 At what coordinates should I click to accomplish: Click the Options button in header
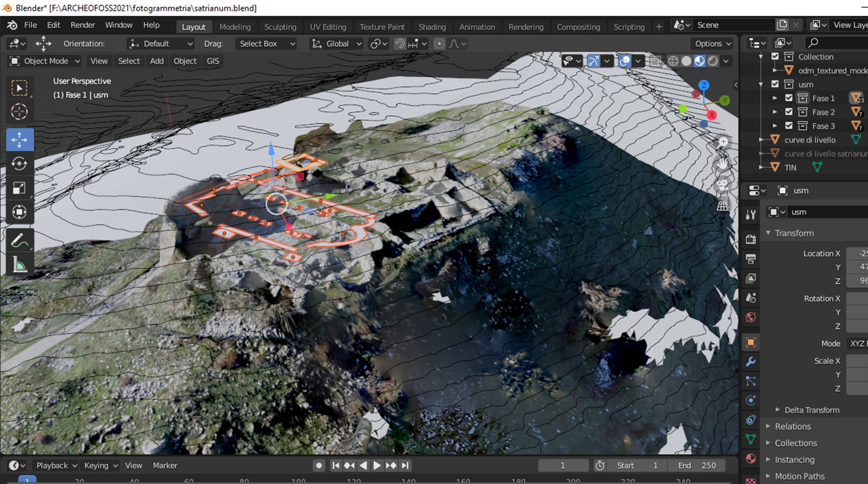coord(712,44)
